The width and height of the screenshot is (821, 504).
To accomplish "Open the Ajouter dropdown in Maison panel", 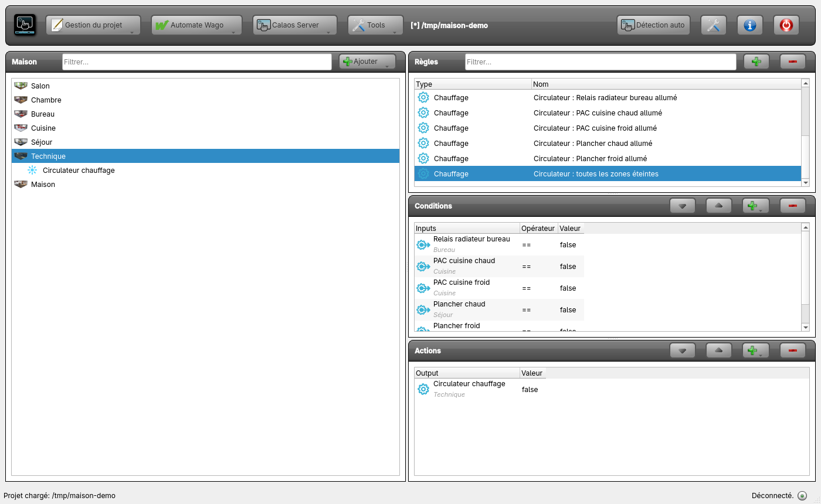I will pos(367,62).
